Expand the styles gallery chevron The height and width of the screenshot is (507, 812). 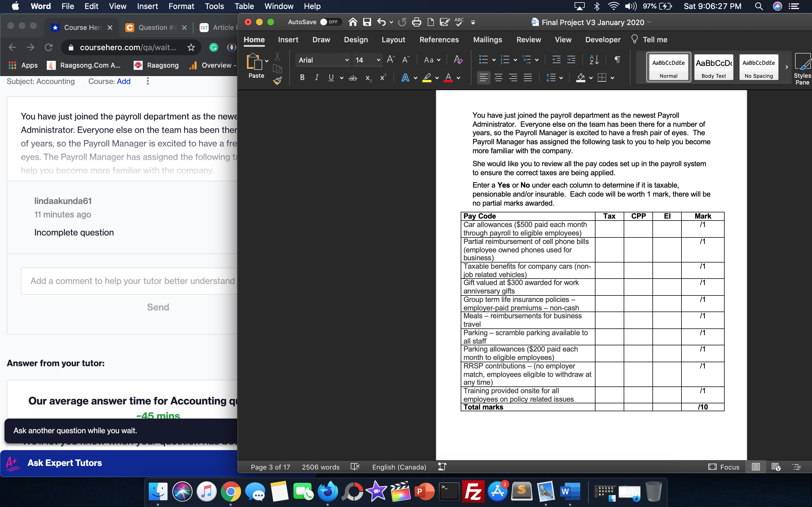click(x=787, y=67)
